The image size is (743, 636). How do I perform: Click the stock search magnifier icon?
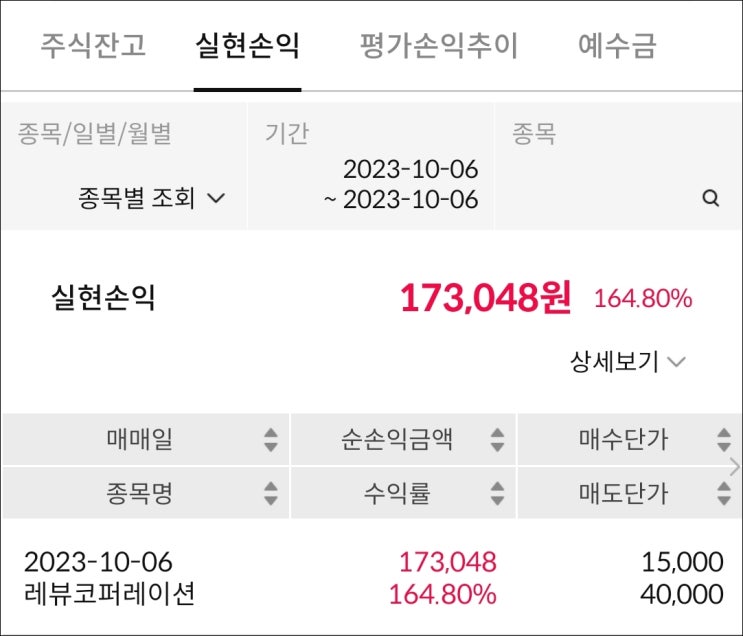click(x=711, y=198)
